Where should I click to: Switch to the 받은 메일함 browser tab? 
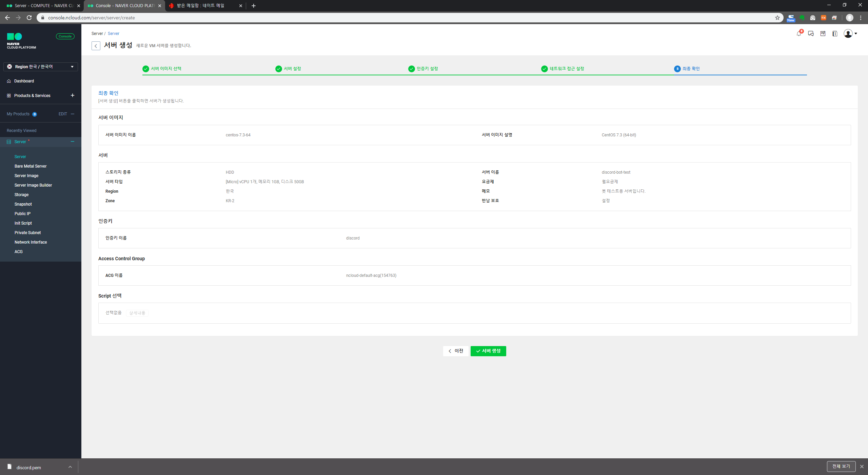pyautogui.click(x=201, y=6)
